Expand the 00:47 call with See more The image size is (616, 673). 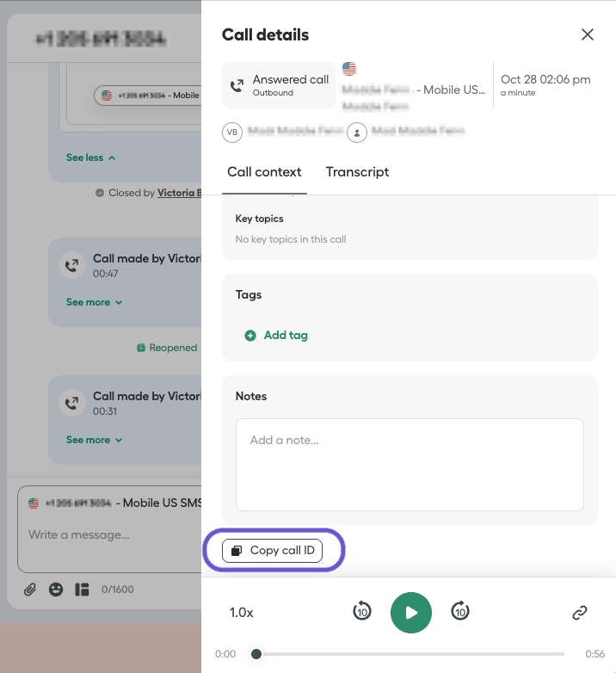click(94, 302)
